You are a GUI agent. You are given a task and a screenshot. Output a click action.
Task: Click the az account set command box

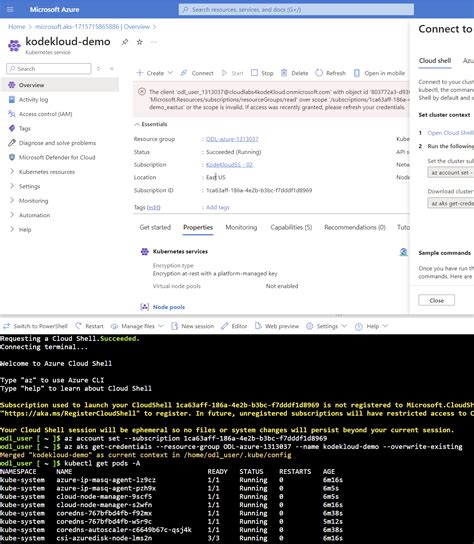pos(450,173)
